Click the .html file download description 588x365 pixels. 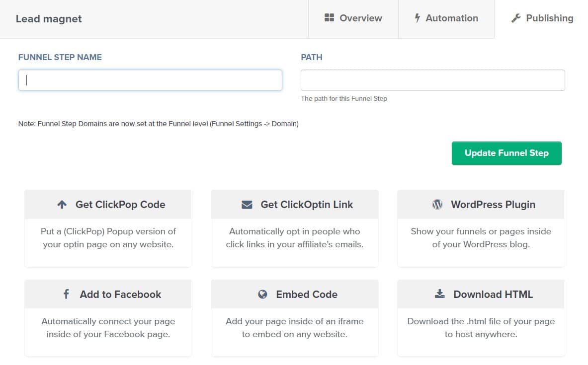[481, 328]
